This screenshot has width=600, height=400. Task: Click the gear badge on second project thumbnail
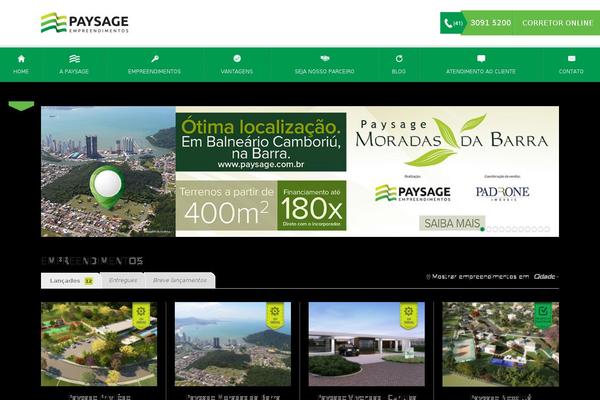tap(275, 316)
